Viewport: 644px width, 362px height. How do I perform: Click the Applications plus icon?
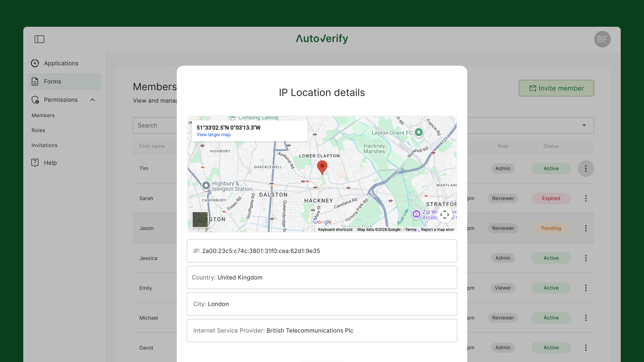(x=35, y=63)
